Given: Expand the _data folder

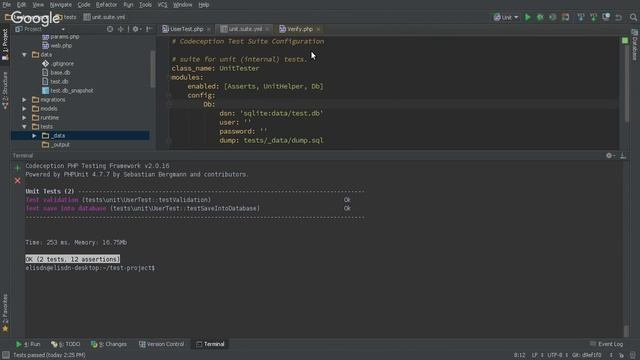Looking at the screenshot, I should (x=34, y=136).
